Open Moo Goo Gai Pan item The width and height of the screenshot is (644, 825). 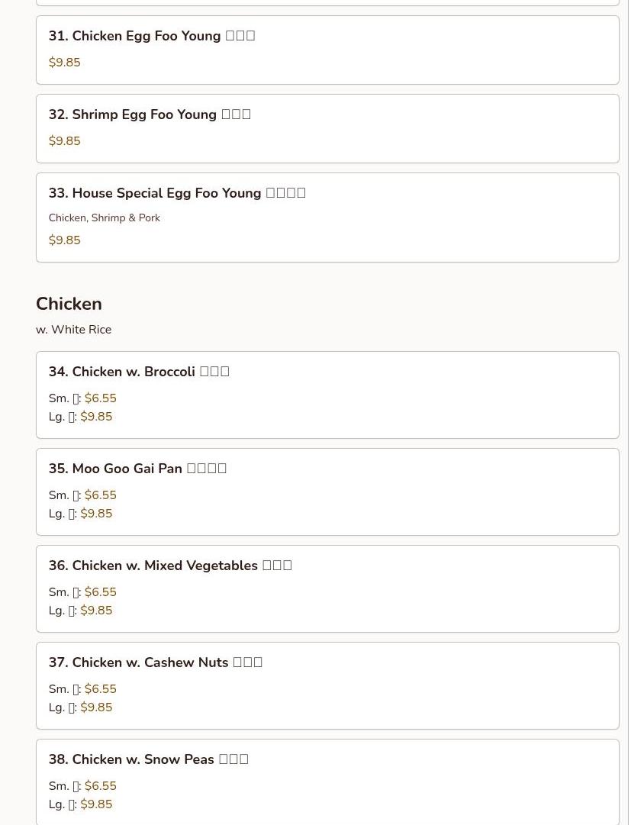click(327, 492)
